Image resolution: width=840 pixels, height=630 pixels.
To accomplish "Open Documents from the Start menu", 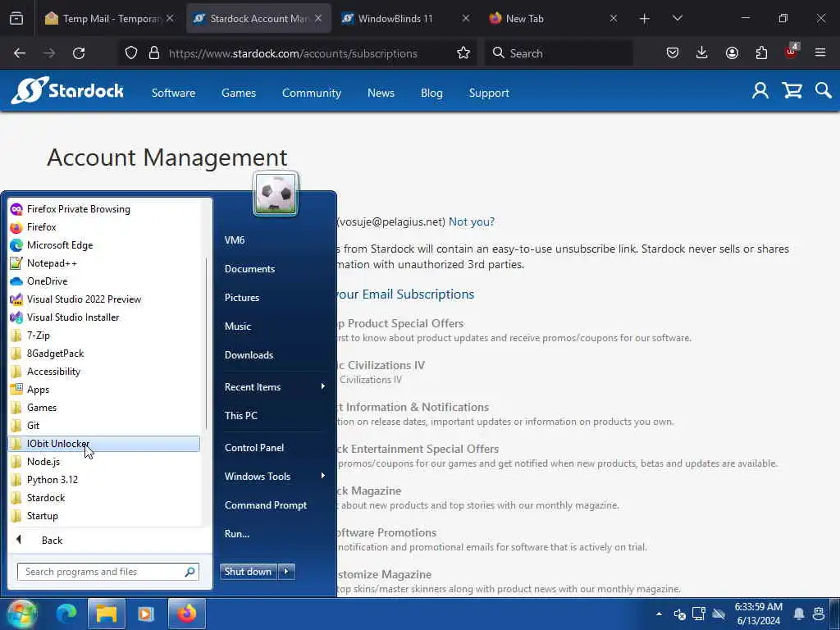I will [x=249, y=269].
